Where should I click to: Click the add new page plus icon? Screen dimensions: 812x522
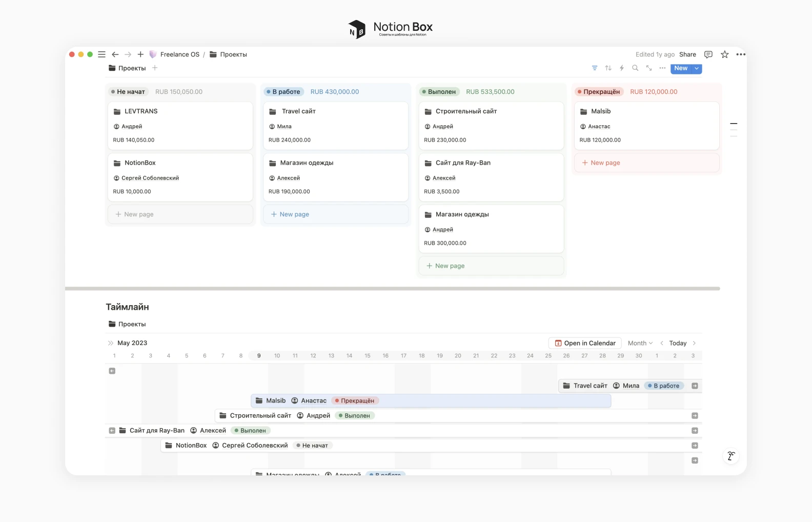coord(140,54)
